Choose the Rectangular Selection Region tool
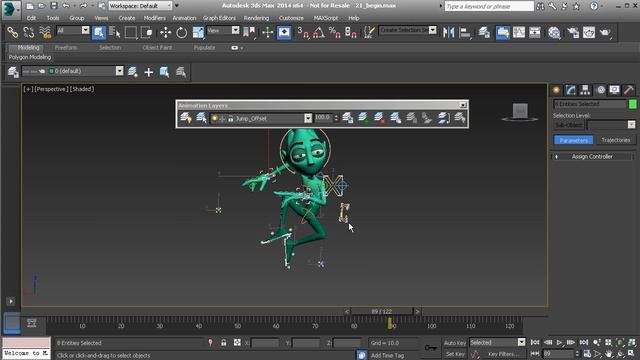The width and height of the screenshot is (640, 360). [x=131, y=32]
